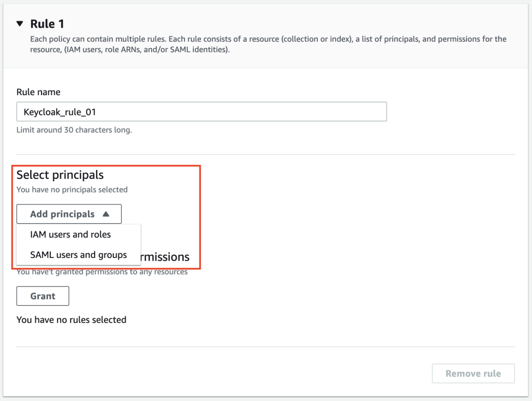This screenshot has height=401, width=532.
Task: Place cursor inside Keycloak_rule_01 text
Action: tap(60, 112)
